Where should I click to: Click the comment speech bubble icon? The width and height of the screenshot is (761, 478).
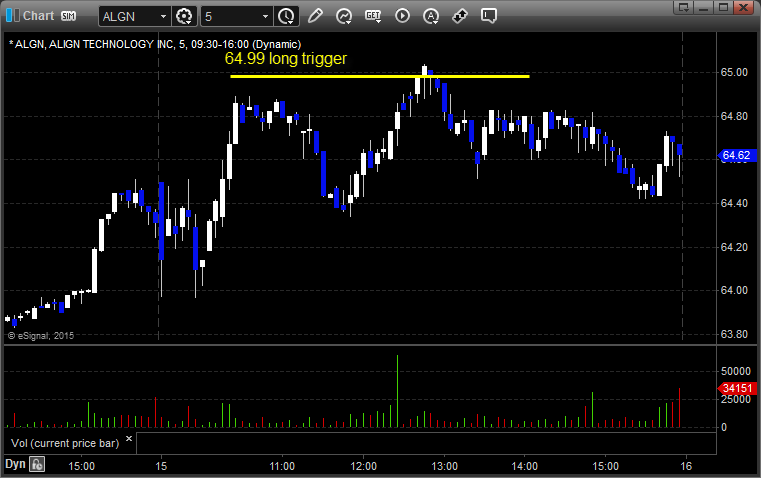coord(489,16)
